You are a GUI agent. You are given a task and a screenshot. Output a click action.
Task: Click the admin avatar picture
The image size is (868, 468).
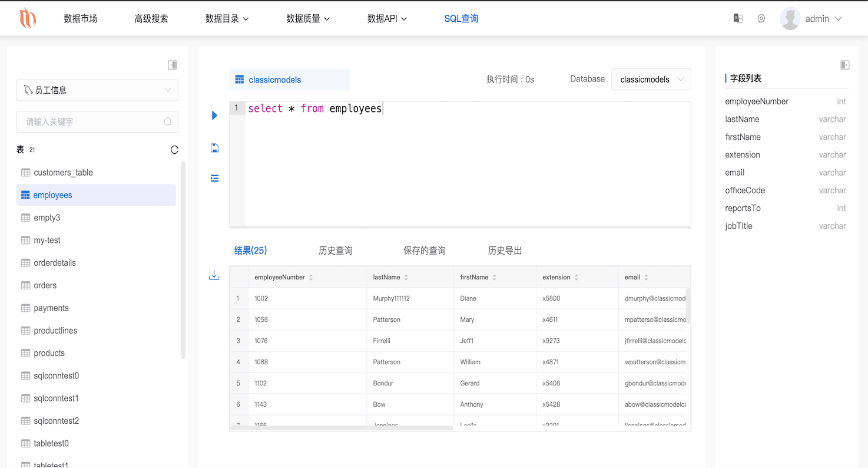[790, 18]
